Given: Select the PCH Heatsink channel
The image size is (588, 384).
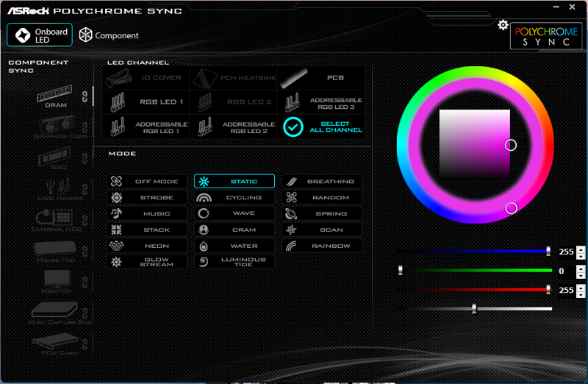Looking at the screenshot, I should 234,78.
